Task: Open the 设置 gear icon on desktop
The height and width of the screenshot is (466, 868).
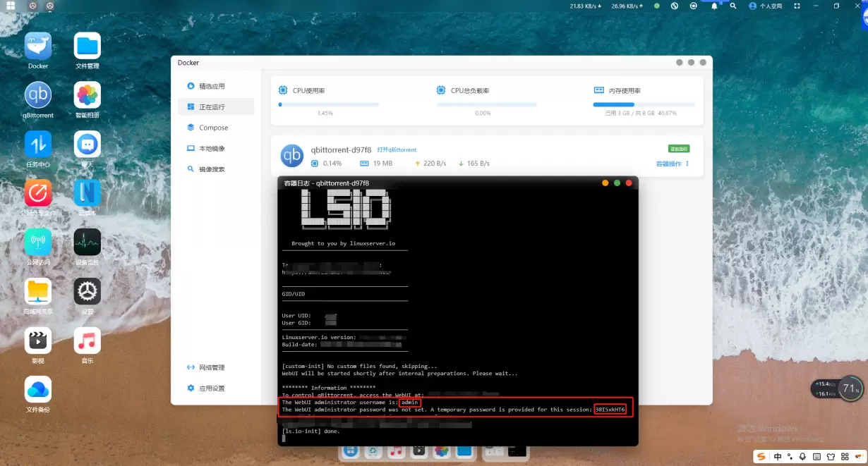Action: pyautogui.click(x=88, y=291)
